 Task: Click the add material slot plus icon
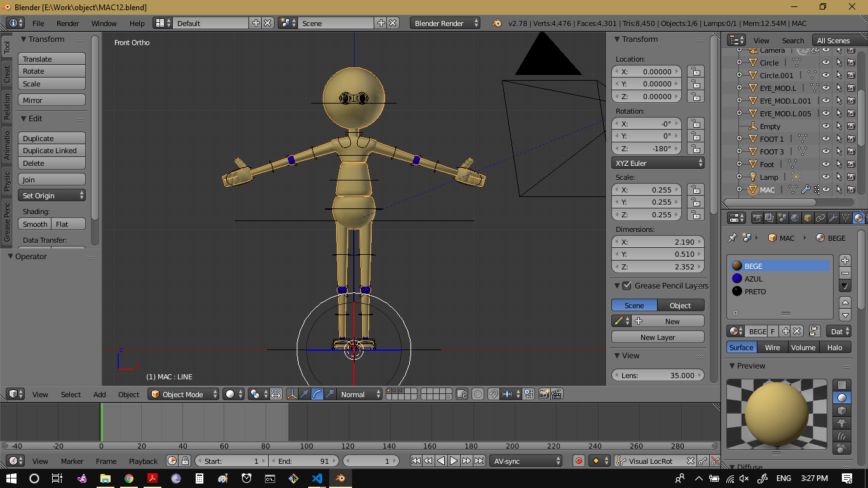(x=844, y=261)
